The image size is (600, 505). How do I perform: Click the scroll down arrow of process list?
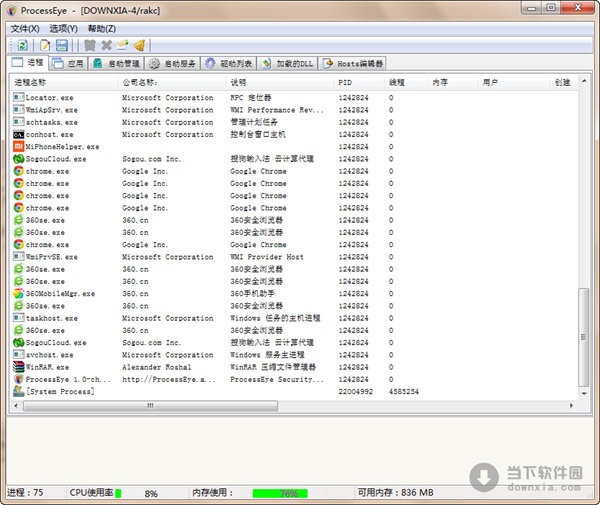(x=584, y=393)
